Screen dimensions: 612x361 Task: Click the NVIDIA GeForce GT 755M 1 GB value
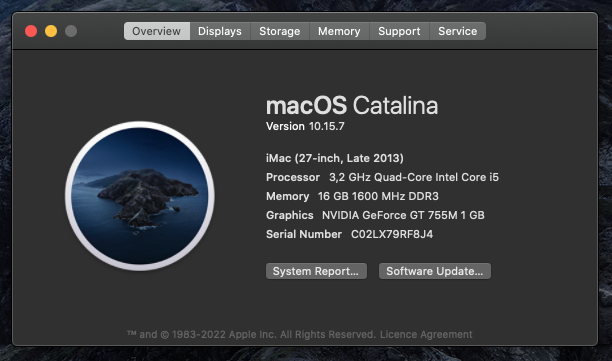tap(403, 215)
